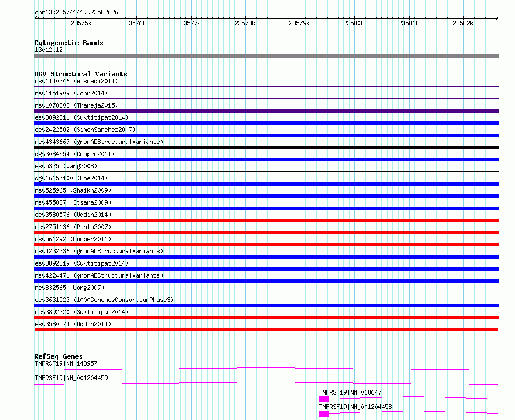
Task: Open variant nsv561292 (Cooper2011)
Action: click(x=73, y=239)
